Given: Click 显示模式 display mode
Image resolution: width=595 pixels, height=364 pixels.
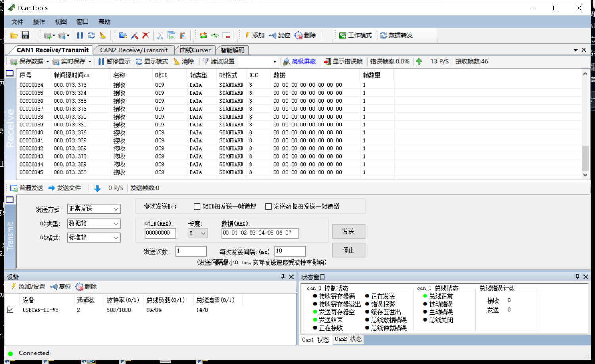Looking at the screenshot, I should click(152, 61).
